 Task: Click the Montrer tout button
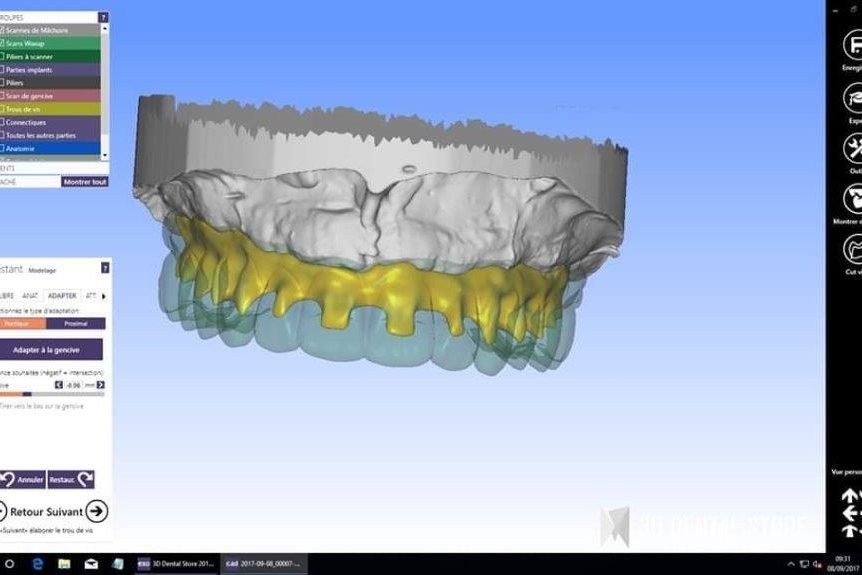(84, 182)
